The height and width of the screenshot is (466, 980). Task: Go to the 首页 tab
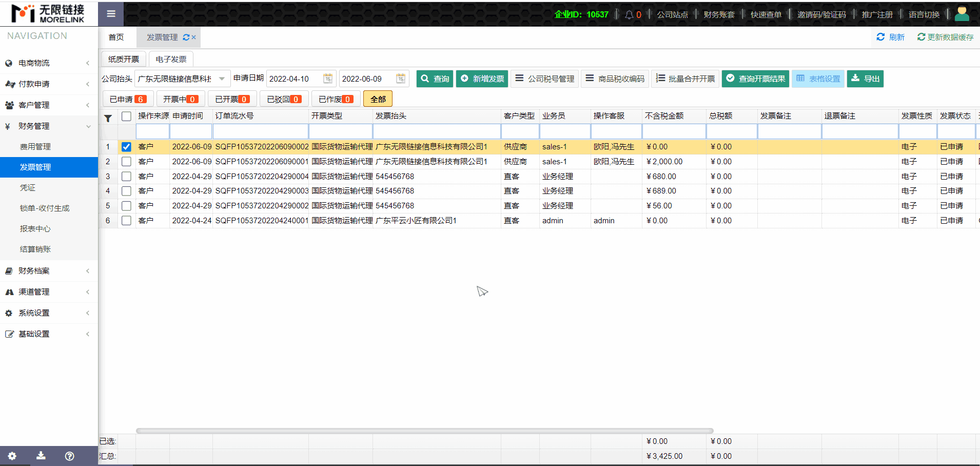[116, 37]
